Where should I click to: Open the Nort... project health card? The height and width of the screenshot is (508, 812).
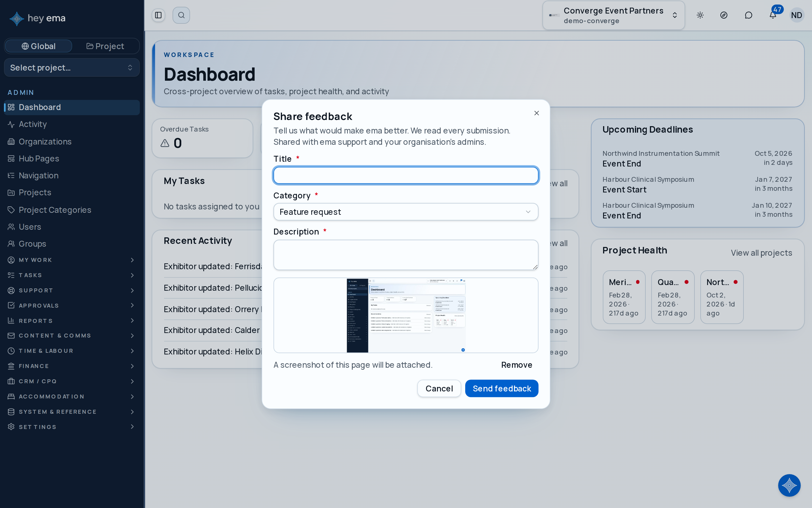(x=722, y=297)
